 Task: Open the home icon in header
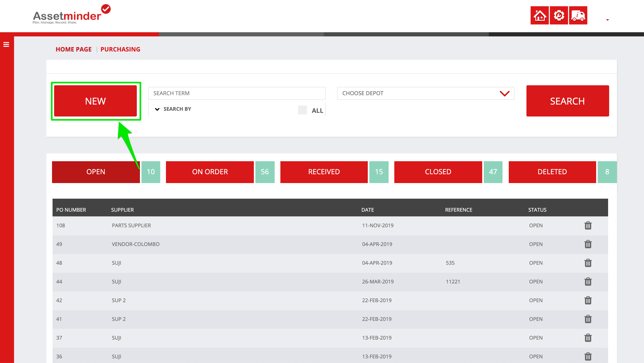coord(539,15)
